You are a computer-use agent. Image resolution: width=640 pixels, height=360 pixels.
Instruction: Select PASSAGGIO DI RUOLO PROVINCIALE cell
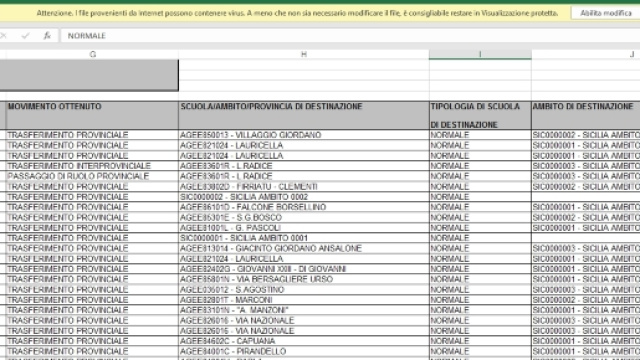click(92, 176)
